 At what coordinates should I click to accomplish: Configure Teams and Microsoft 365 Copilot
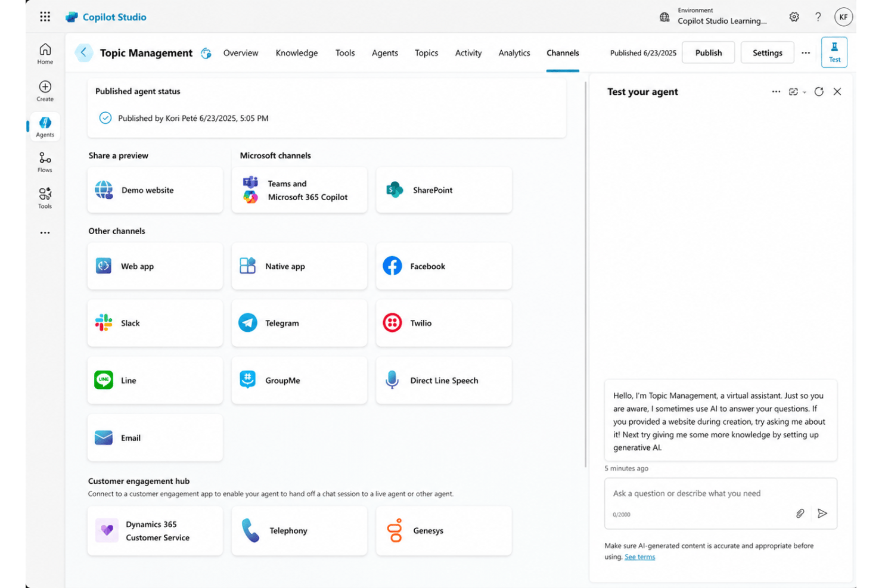point(299,190)
